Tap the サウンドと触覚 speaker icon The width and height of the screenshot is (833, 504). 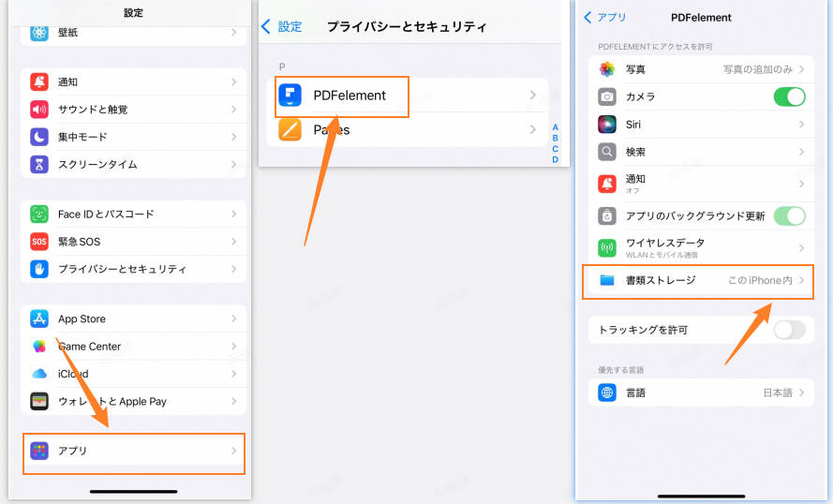click(x=38, y=110)
